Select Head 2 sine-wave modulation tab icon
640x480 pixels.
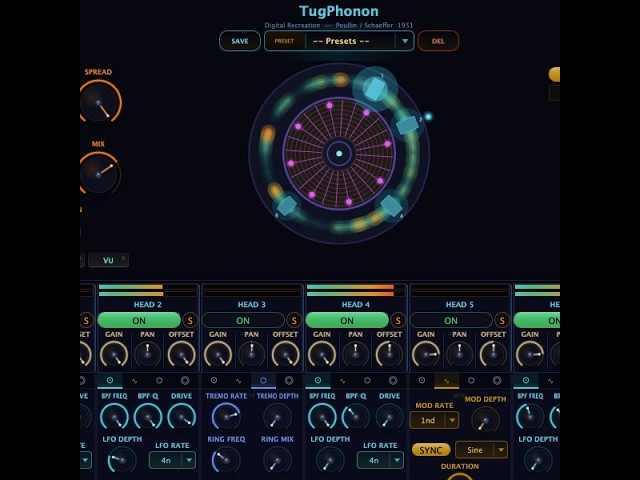pos(134,381)
